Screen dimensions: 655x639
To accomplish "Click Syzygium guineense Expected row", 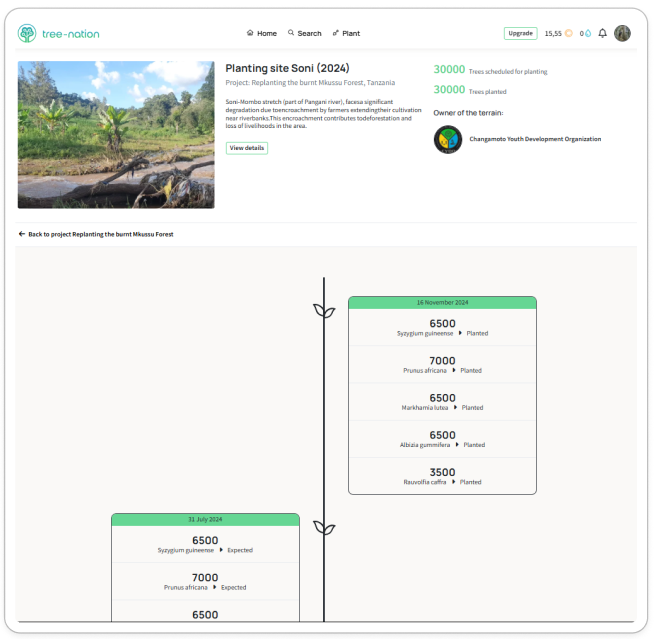I will click(205, 544).
